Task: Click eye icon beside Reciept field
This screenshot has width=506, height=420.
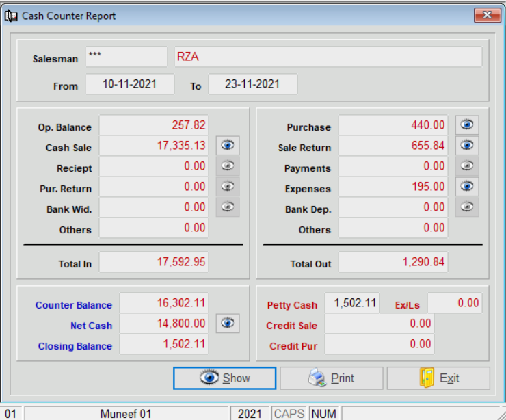Action: (x=228, y=166)
